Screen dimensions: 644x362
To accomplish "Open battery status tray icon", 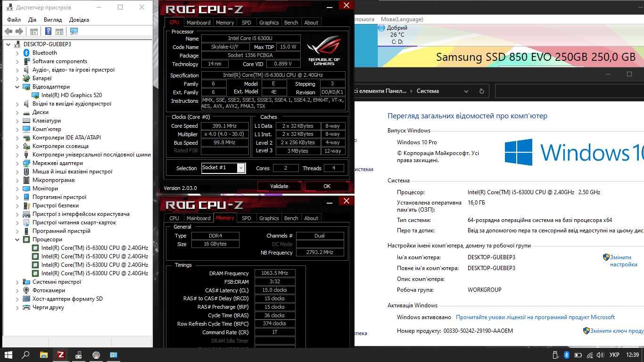I will (x=578, y=355).
